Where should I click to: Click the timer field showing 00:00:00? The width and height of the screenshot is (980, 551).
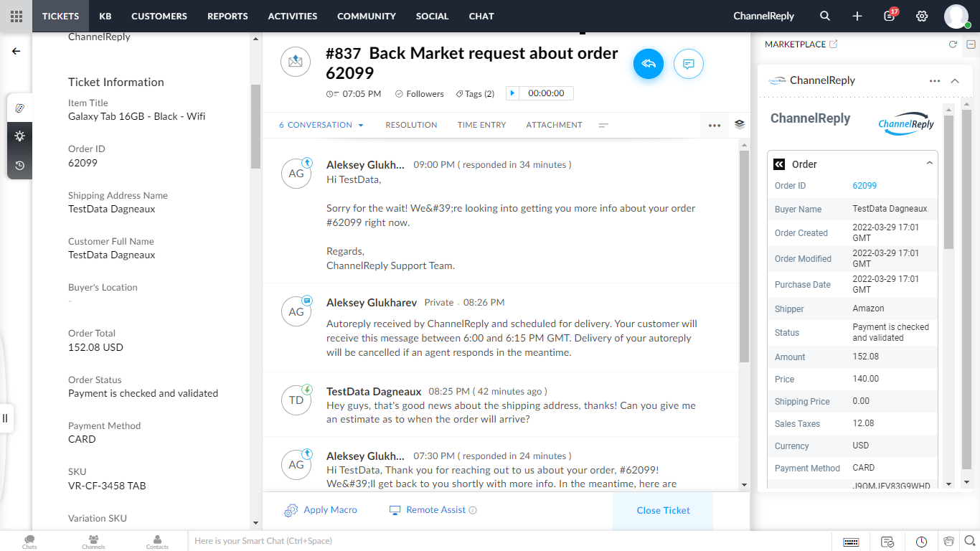pyautogui.click(x=546, y=93)
